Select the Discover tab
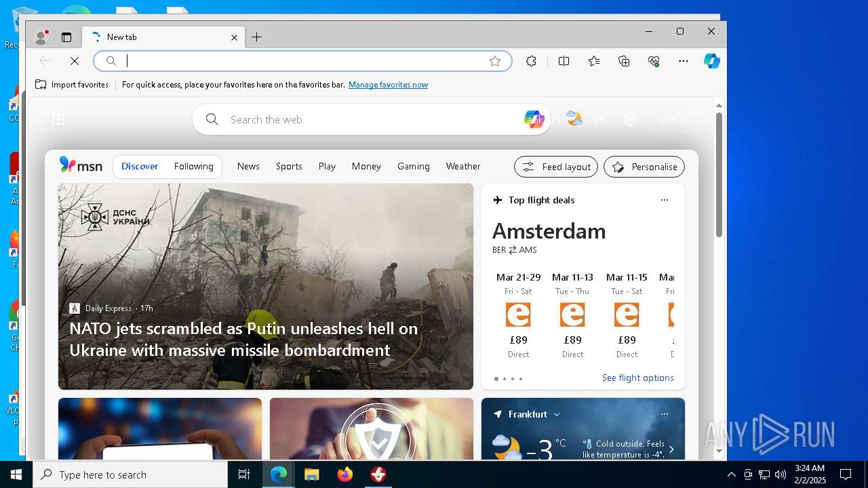 [140, 166]
